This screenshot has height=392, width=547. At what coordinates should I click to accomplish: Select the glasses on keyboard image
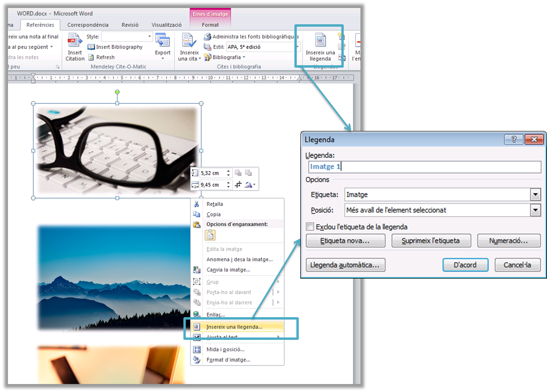point(117,150)
